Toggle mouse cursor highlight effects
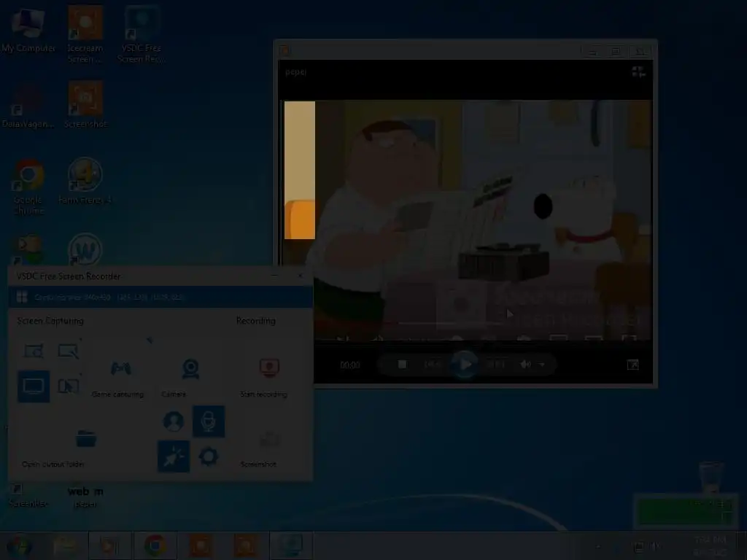Screen dimensions: 747x560 (174, 456)
